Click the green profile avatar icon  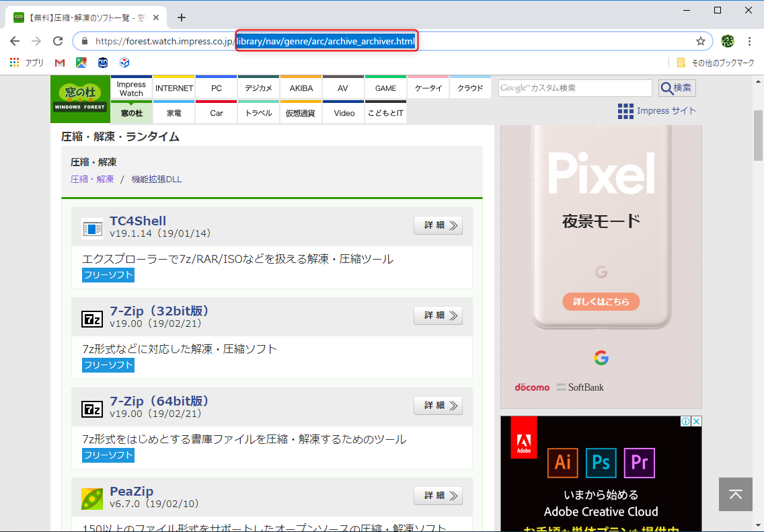coord(728,42)
